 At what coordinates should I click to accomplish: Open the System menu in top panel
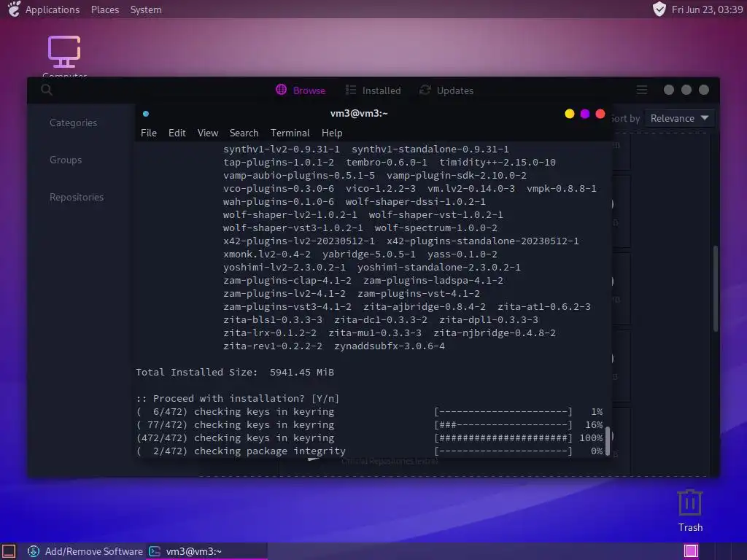146,9
